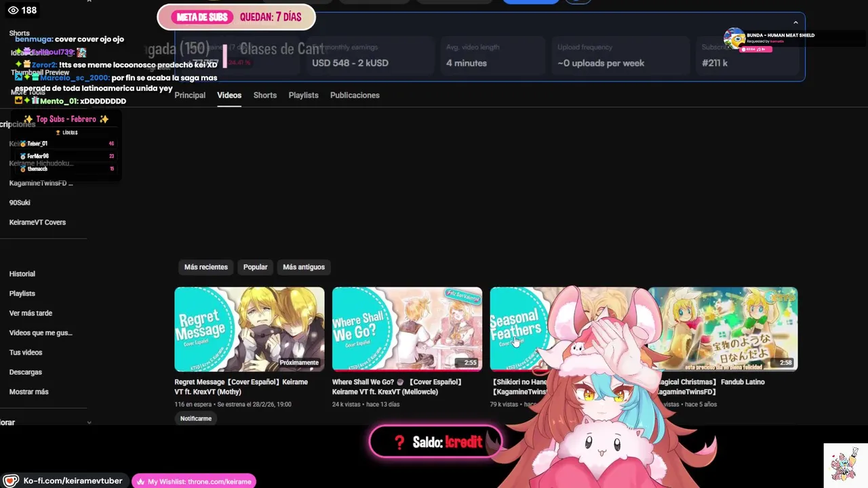The width and height of the screenshot is (868, 488).
Task: Open Descargas in the sidebar
Action: (26, 372)
